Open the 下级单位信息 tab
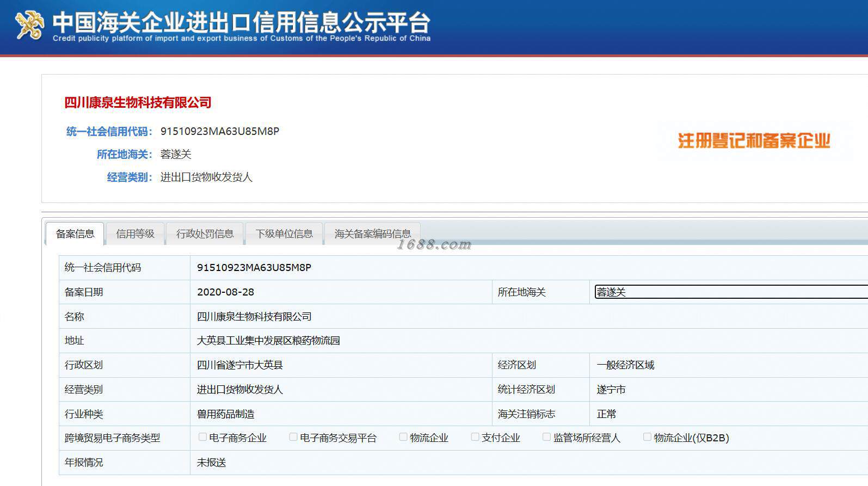Viewport: 868px width, 486px height. pyautogui.click(x=284, y=234)
